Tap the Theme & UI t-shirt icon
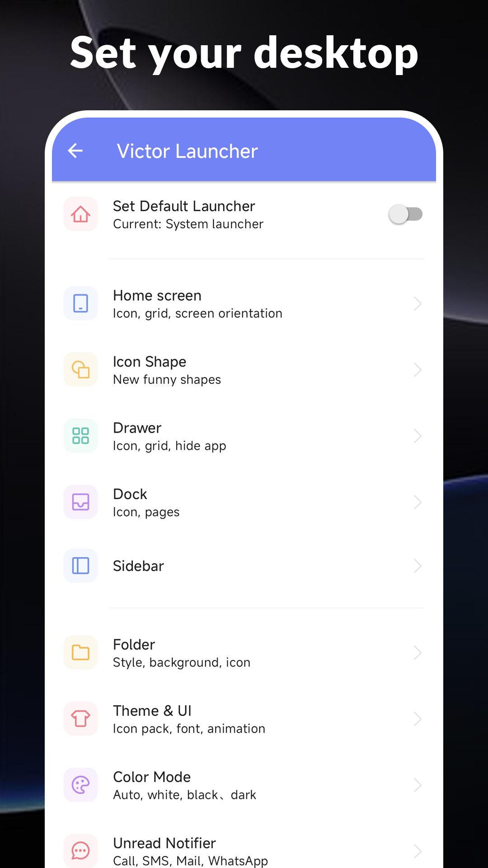The image size is (488, 868). (81, 718)
